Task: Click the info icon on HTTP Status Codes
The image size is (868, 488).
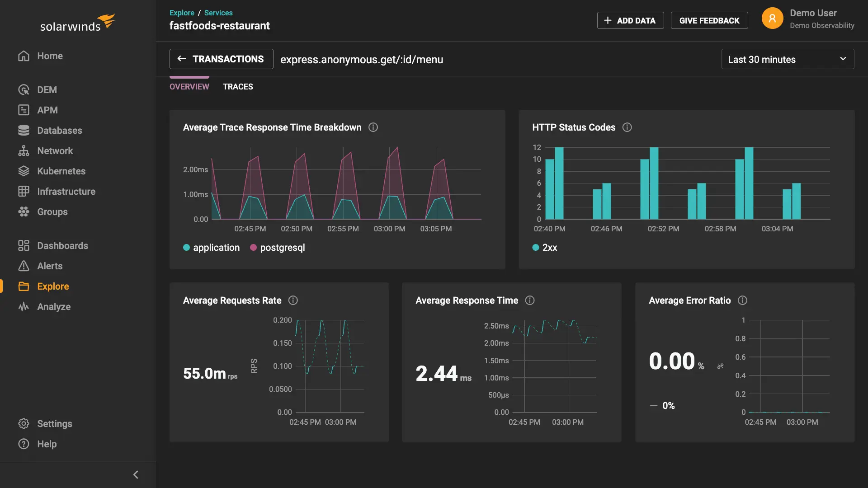Action: pyautogui.click(x=627, y=127)
